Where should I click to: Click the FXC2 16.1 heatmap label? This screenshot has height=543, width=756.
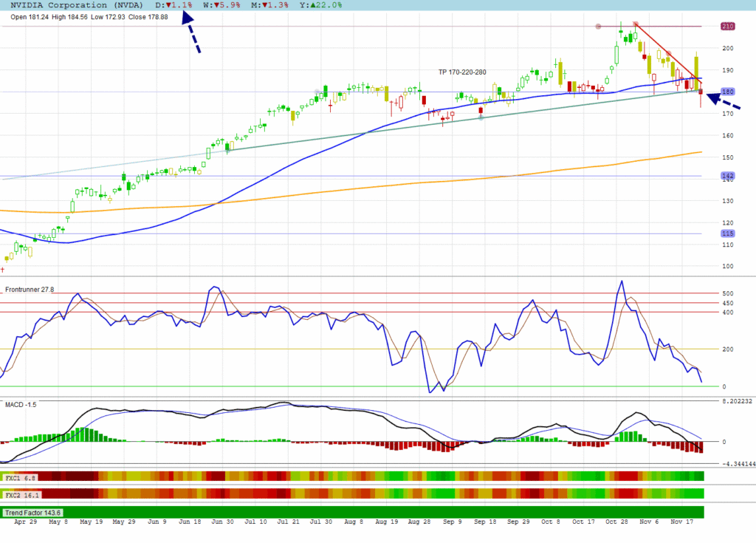coord(22,494)
